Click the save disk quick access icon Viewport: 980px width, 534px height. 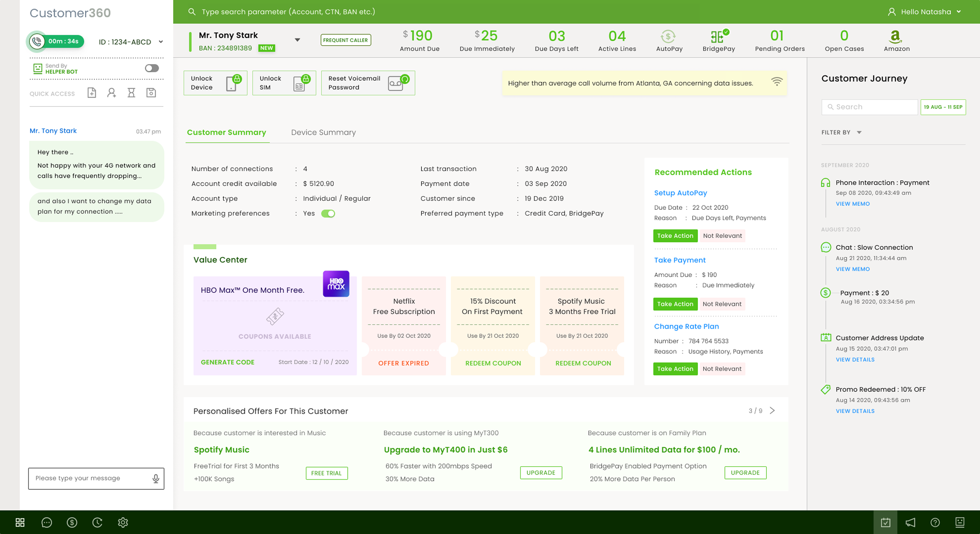pos(151,93)
